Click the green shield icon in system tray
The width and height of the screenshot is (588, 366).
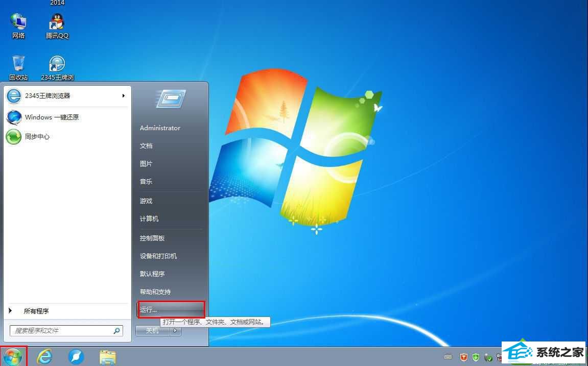pyautogui.click(x=475, y=357)
